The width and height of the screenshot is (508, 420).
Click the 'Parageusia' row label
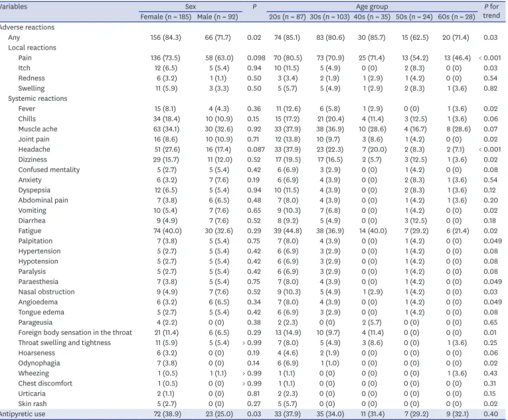[x=35, y=322]
